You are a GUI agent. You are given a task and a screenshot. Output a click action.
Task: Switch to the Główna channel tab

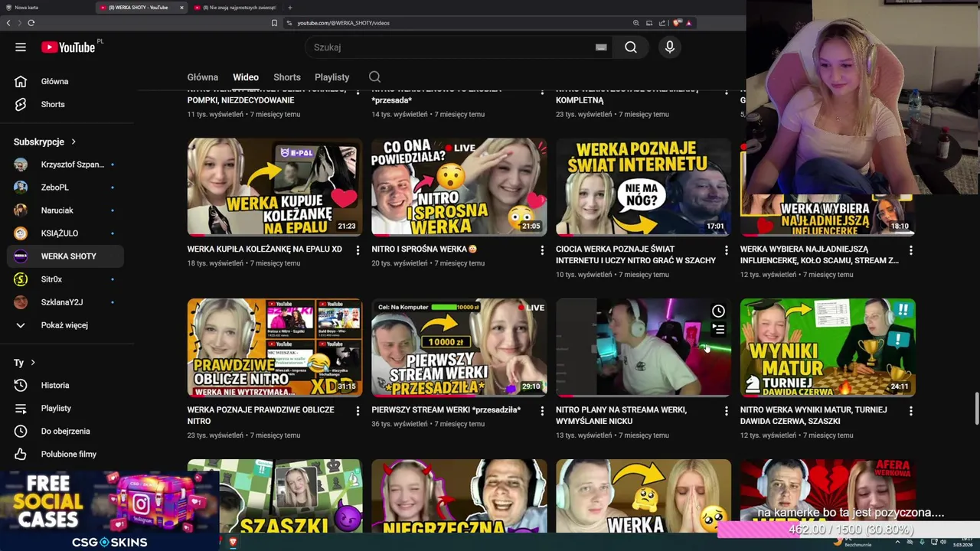203,77
